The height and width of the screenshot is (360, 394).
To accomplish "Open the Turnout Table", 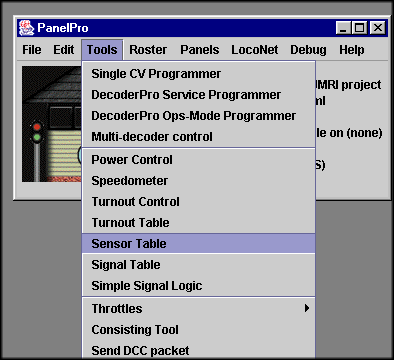I will [199, 223].
